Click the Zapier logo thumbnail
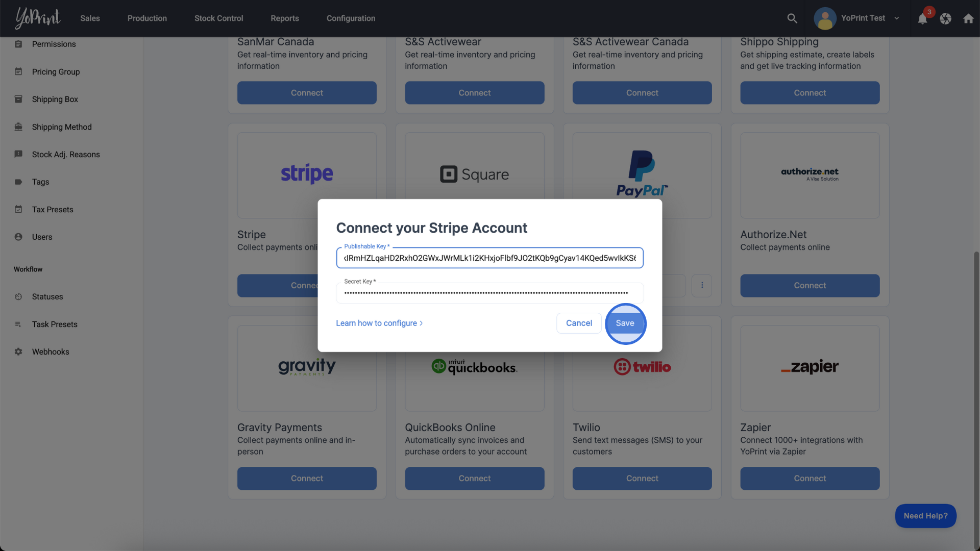The width and height of the screenshot is (980, 551). click(810, 367)
